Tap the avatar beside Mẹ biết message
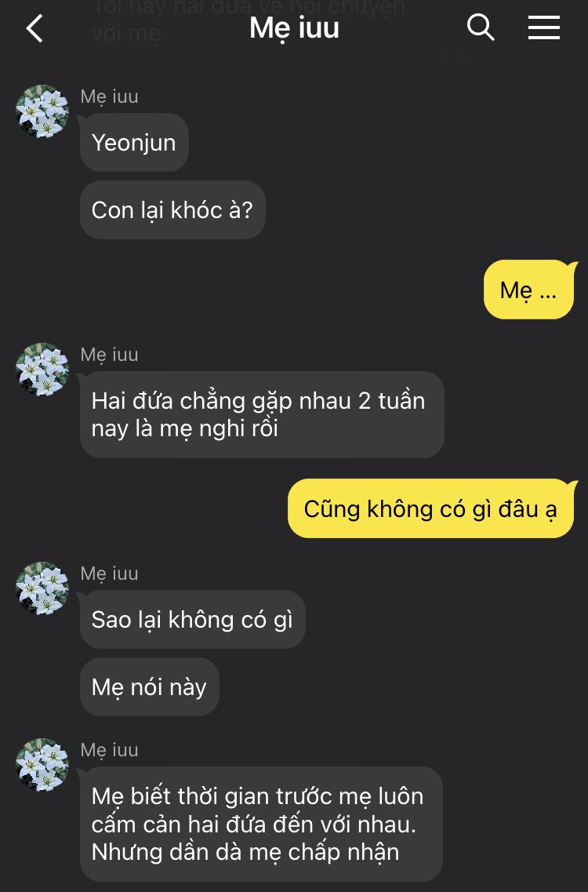The image size is (588, 892). 42,765
